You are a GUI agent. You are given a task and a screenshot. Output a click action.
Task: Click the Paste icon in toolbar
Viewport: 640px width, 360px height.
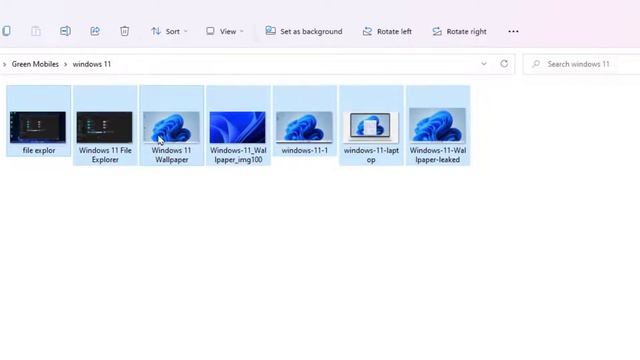click(x=36, y=31)
